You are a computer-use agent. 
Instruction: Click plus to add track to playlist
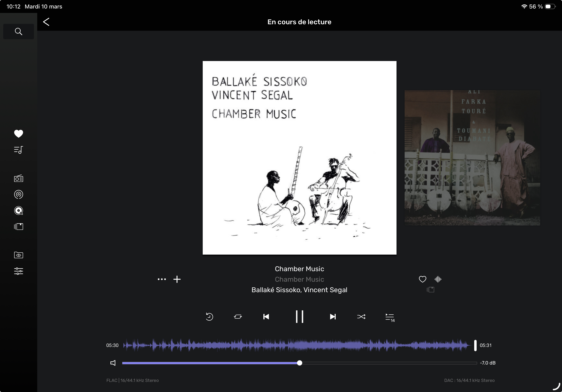click(177, 279)
